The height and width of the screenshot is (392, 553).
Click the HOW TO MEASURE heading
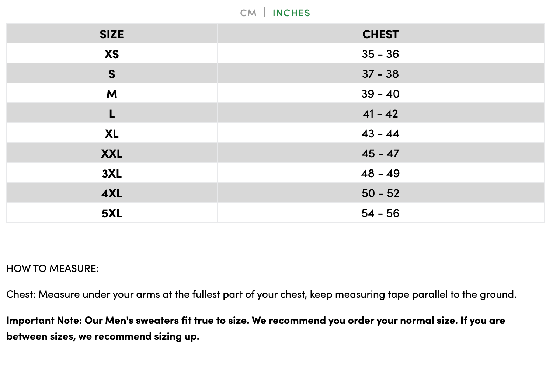pyautogui.click(x=53, y=268)
